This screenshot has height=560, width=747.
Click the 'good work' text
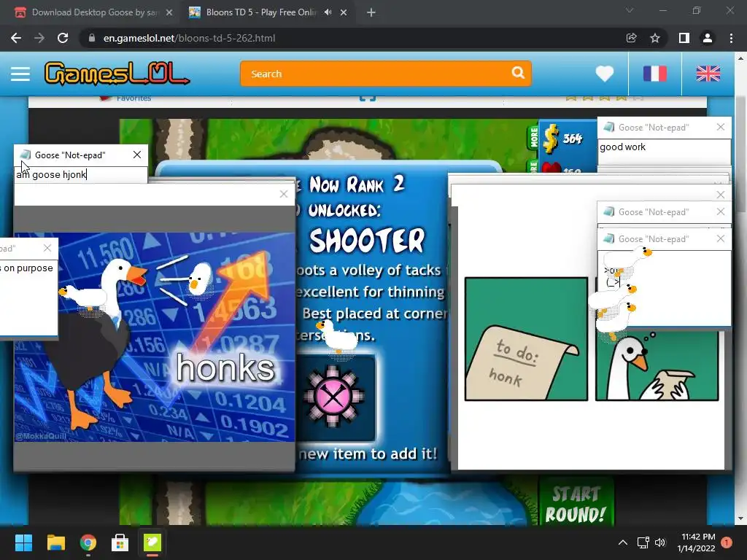(622, 147)
